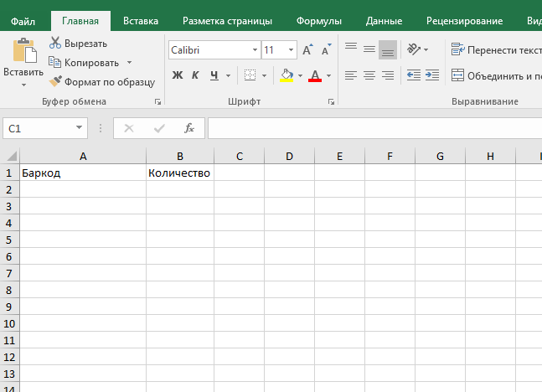
Task: Select cell B1 containing Количество
Action: tap(180, 173)
